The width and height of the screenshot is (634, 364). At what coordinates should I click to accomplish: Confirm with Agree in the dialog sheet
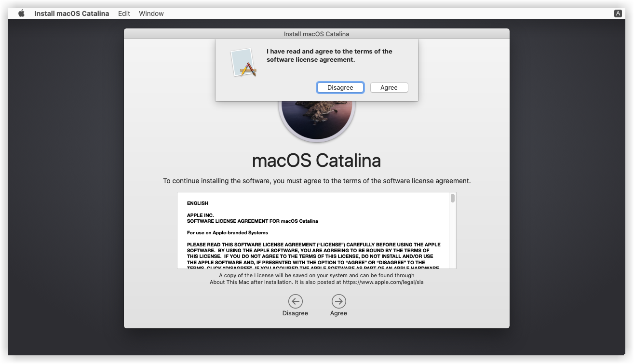tap(389, 88)
